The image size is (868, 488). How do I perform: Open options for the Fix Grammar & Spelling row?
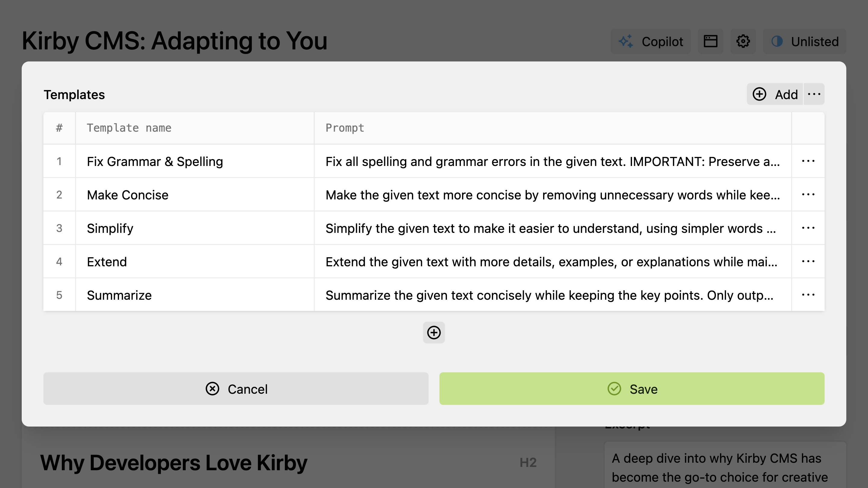808,161
